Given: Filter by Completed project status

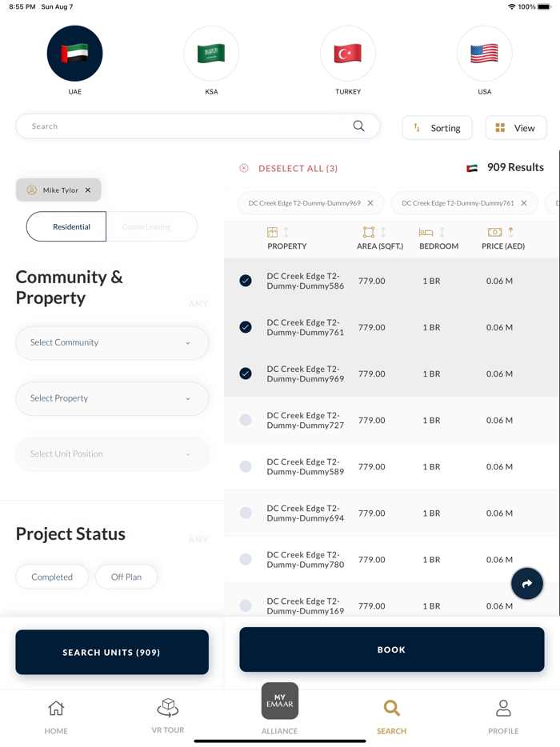Looking at the screenshot, I should coord(52,577).
